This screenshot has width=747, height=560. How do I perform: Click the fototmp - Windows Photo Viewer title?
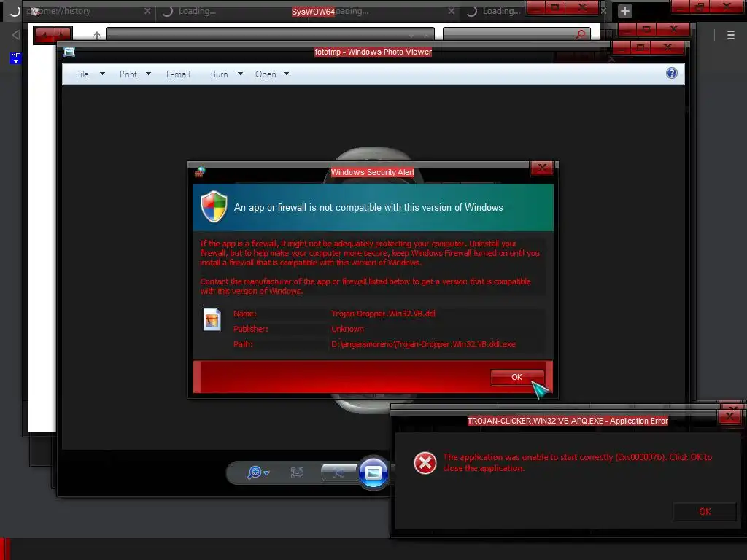pyautogui.click(x=373, y=52)
